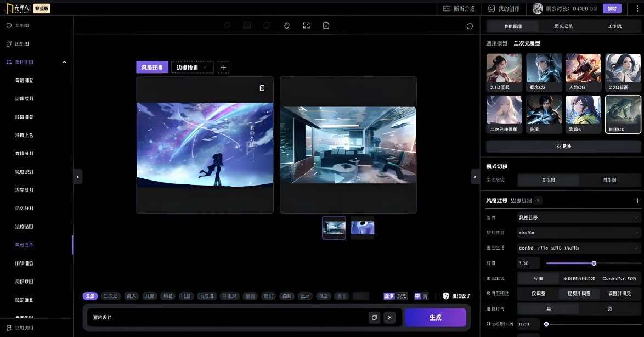Open the control_v11e_sd15_shuffle model dropdown
This screenshot has height=337, width=644.
pos(579,248)
